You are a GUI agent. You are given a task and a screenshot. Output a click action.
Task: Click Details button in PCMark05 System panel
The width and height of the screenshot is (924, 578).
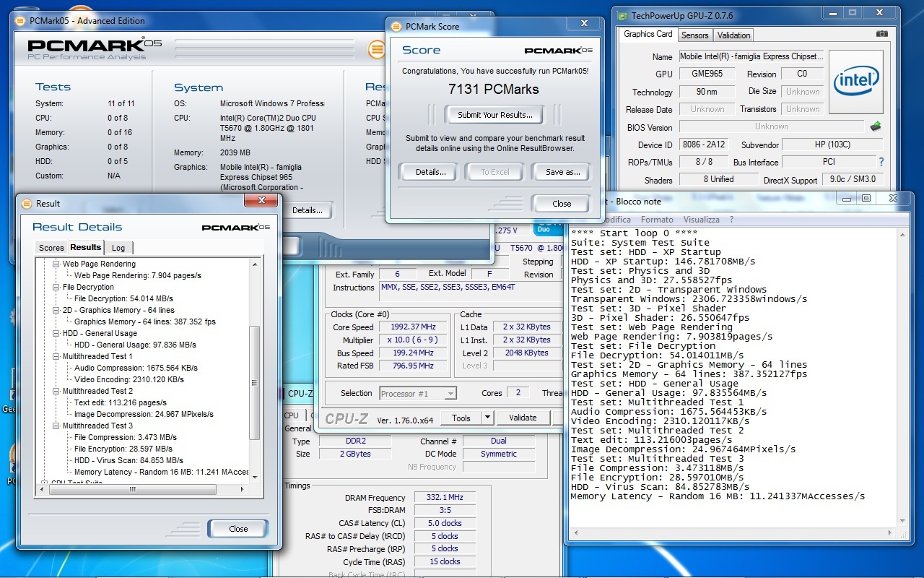click(308, 210)
